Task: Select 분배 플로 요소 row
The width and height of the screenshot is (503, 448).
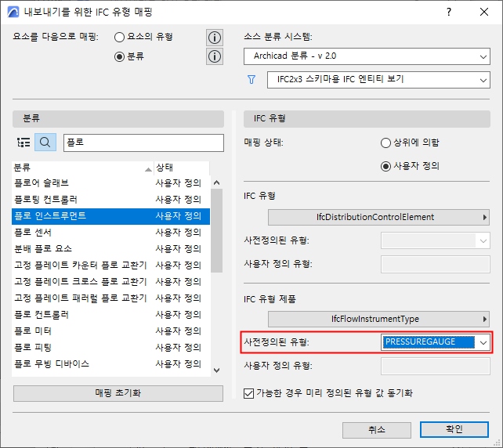Action: pyautogui.click(x=111, y=249)
